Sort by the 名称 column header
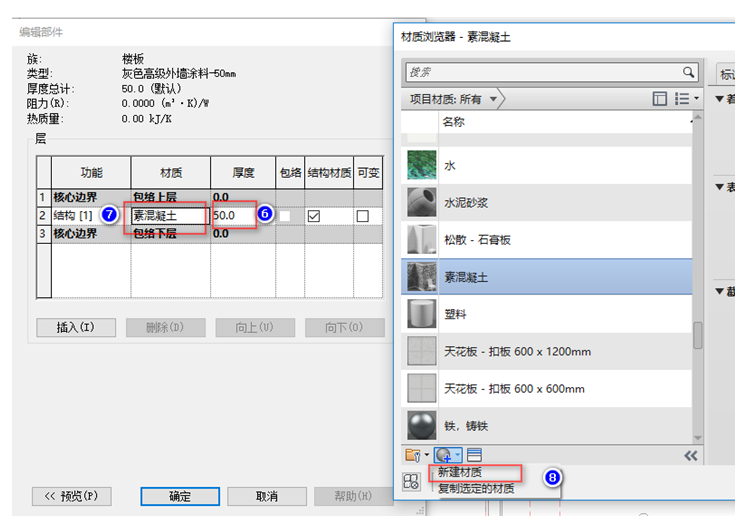The height and width of the screenshot is (521, 753). [x=565, y=122]
